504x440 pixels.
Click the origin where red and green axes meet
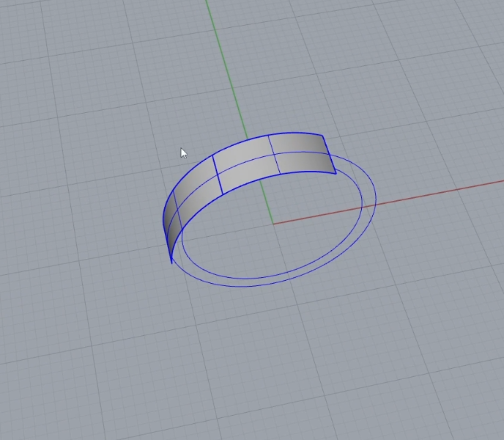click(273, 224)
